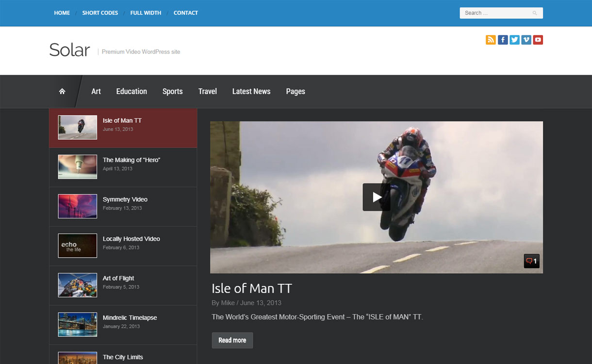The height and width of the screenshot is (364, 592).
Task: Play the Isle of Man TT video
Action: point(376,197)
